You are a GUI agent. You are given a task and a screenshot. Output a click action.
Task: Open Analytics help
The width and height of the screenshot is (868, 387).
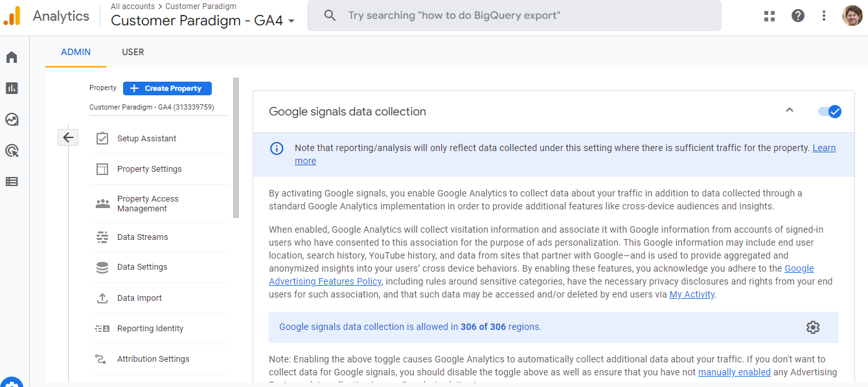(797, 15)
